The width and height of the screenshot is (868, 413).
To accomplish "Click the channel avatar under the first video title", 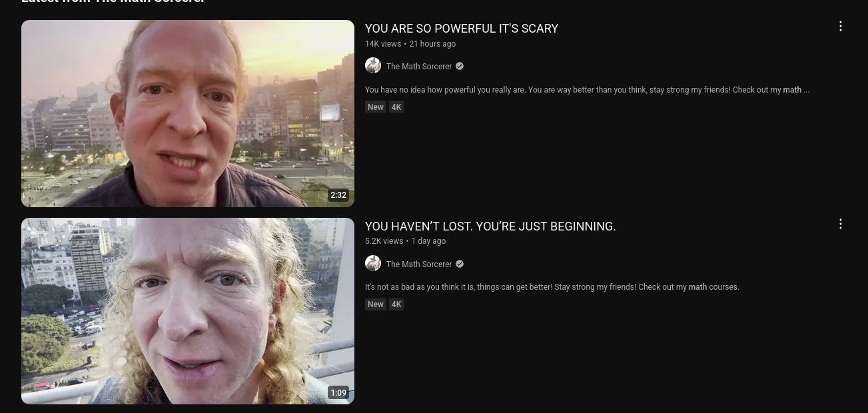I will [373, 65].
